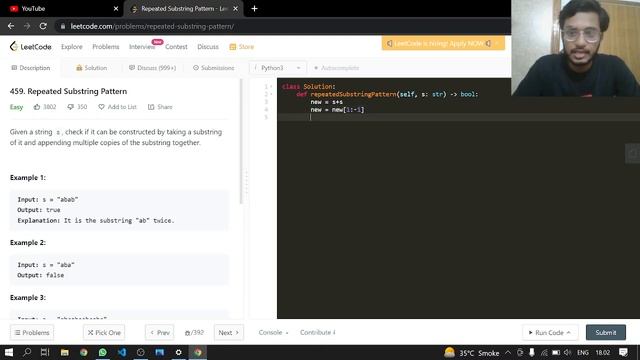Click the Example 2 output false text
Image resolution: width=640 pixels, height=360 pixels.
40,276
